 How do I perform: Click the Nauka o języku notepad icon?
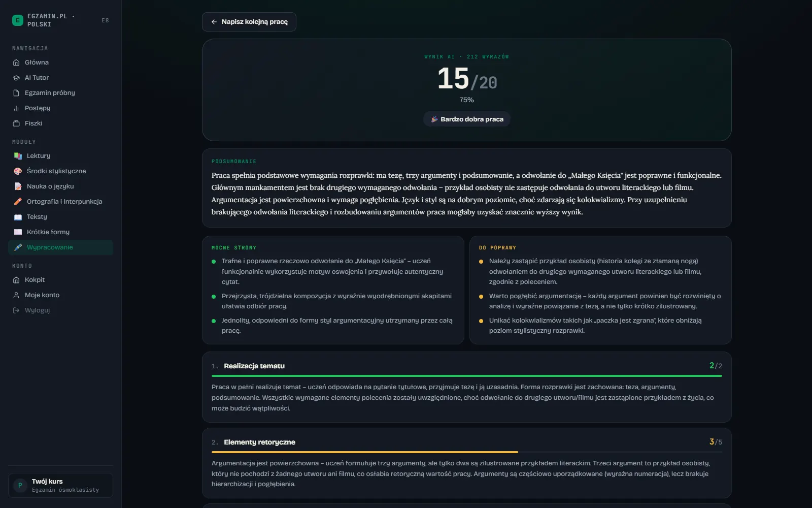pyautogui.click(x=18, y=186)
